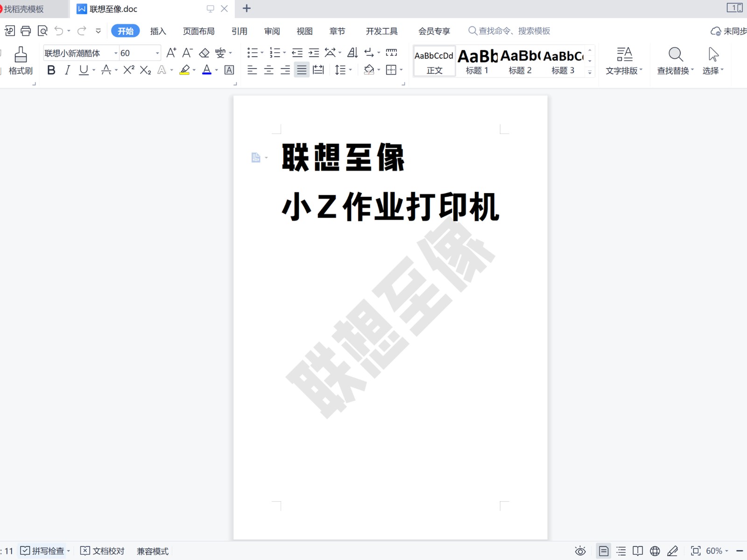This screenshot has height=560, width=747.
Task: Toggle page layout view button
Action: 604,551
